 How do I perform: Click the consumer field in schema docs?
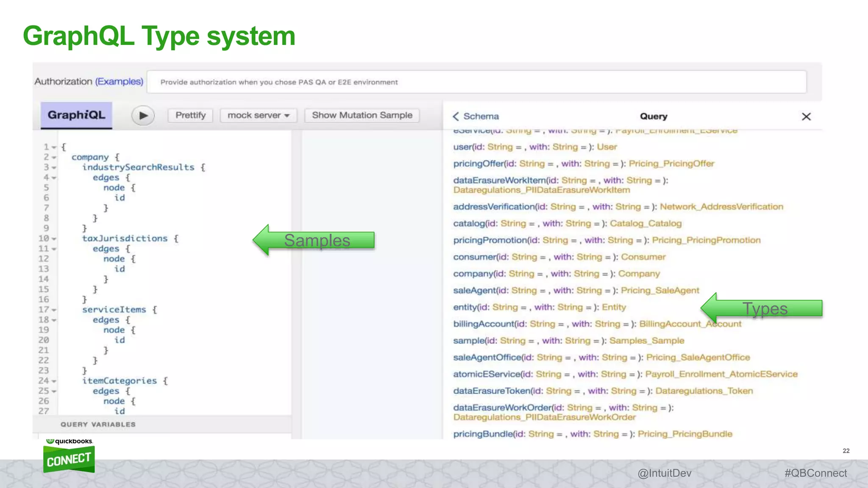click(x=475, y=257)
